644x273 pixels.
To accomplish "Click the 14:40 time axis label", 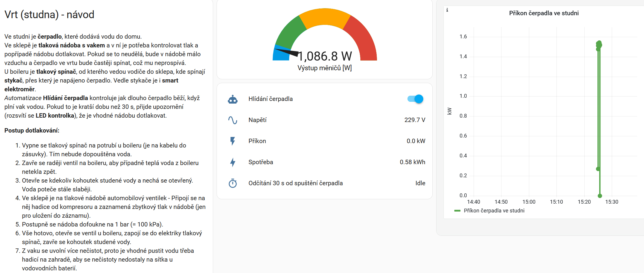I will (x=473, y=202).
